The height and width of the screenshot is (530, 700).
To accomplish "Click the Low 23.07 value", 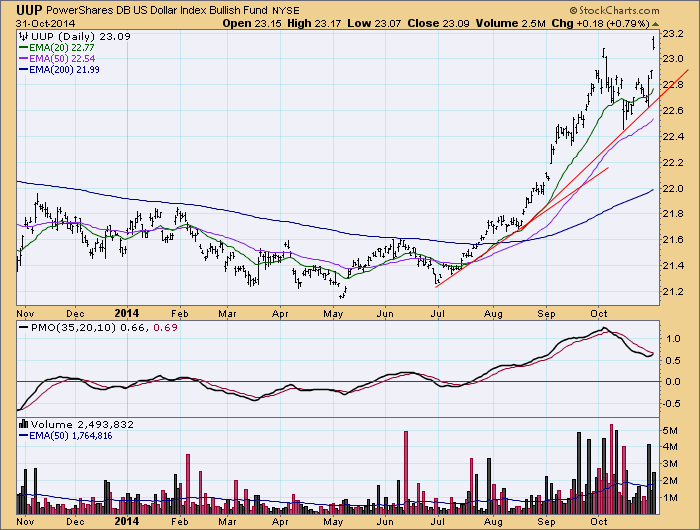I will pos(375,23).
